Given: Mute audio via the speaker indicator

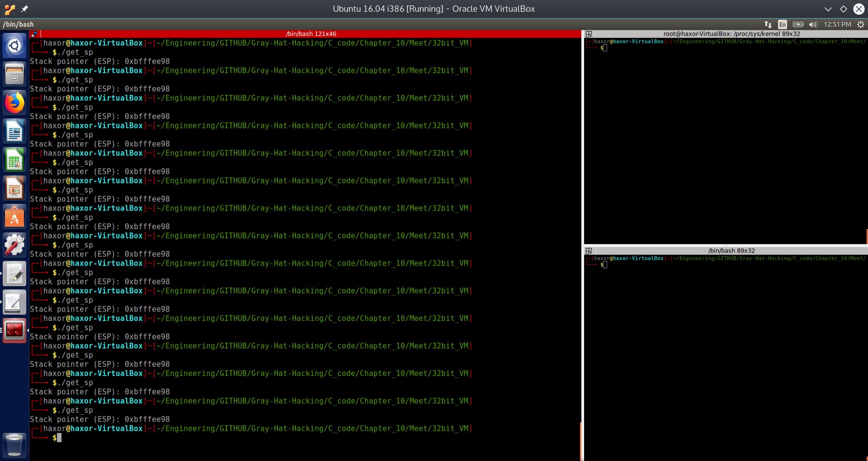Looking at the screenshot, I should [814, 24].
